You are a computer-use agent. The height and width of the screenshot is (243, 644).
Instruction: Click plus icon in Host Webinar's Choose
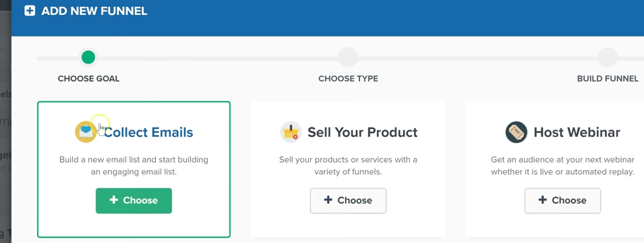pos(543,200)
